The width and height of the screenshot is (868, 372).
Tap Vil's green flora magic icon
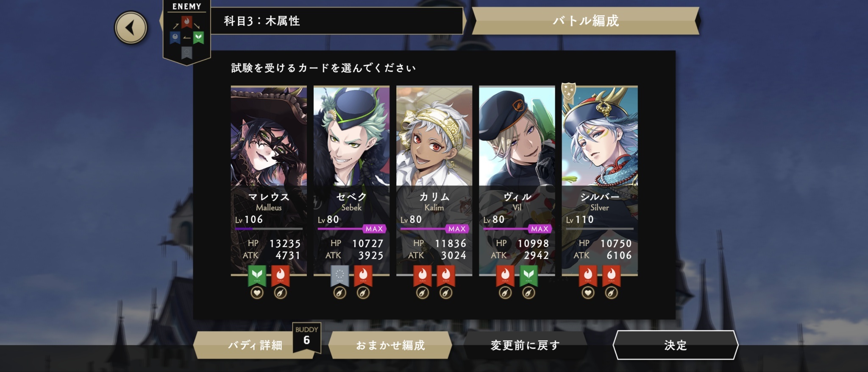(x=529, y=276)
